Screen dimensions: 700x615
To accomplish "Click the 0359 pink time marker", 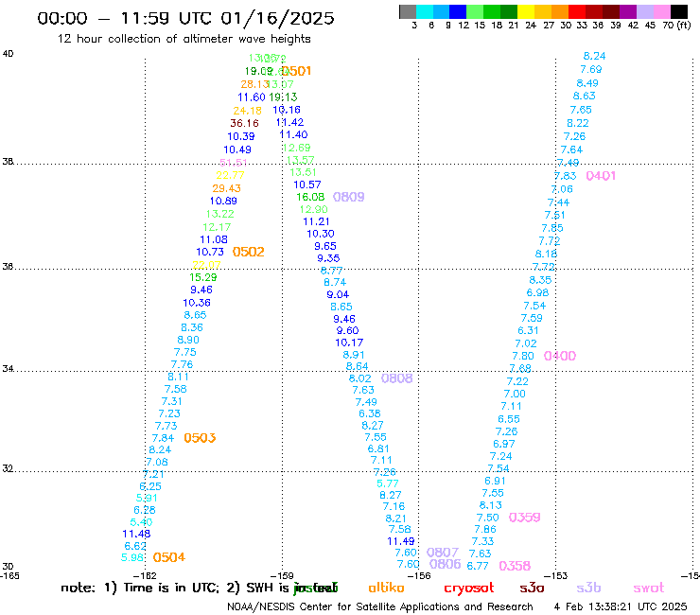I will [525, 518].
